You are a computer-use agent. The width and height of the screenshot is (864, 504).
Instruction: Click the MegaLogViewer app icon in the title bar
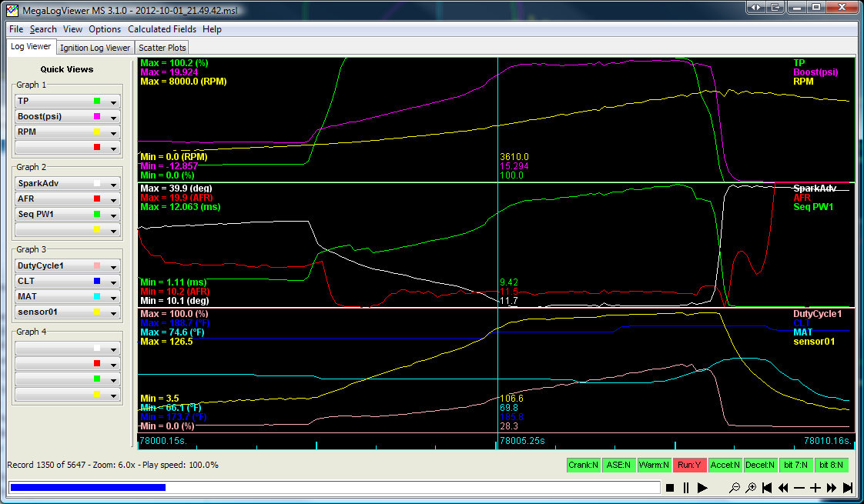[x=12, y=10]
